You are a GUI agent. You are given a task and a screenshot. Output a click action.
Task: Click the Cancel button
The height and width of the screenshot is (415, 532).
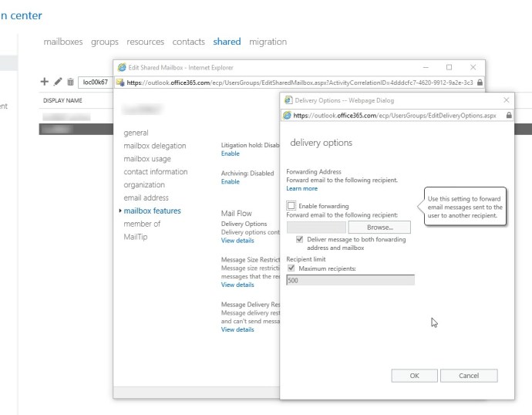tap(469, 376)
